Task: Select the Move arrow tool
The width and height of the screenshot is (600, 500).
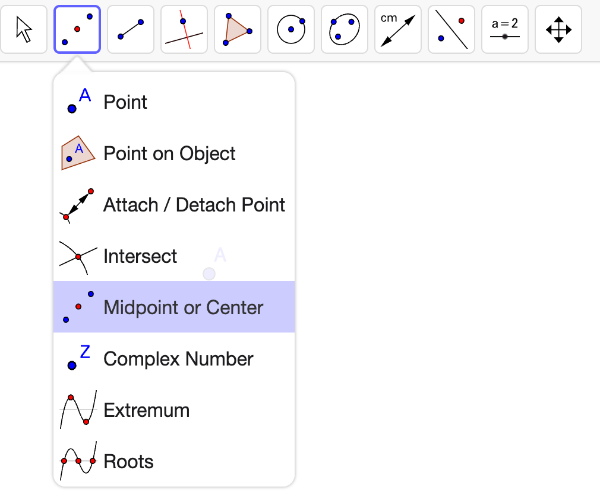Action: click(x=24, y=29)
